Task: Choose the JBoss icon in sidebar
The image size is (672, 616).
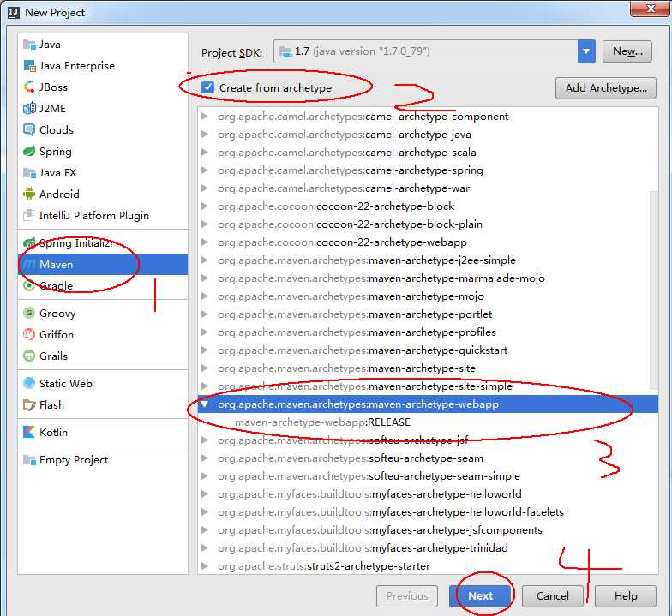Action: (29, 87)
